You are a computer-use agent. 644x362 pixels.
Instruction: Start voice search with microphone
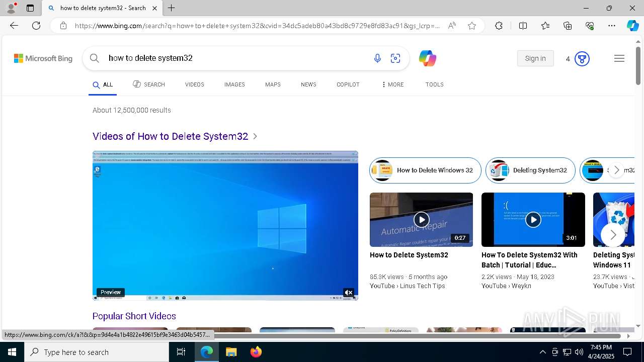[377, 58]
